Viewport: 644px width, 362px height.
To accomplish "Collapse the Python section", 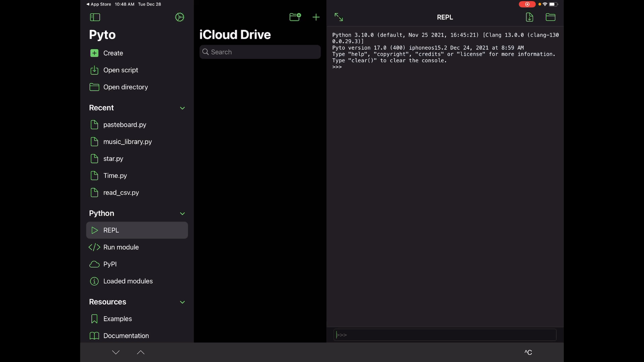I will (x=182, y=214).
